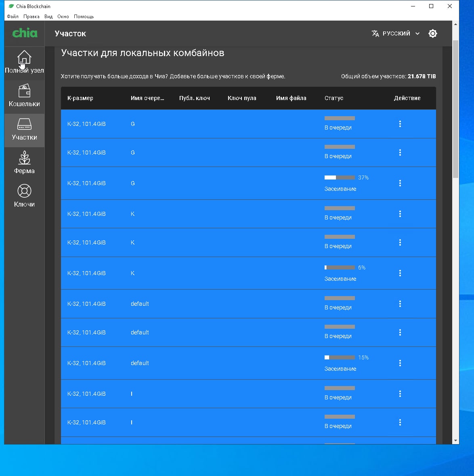The width and height of the screenshot is (474, 476).
Task: Open action menu for second I queued plot
Action: 400,422
